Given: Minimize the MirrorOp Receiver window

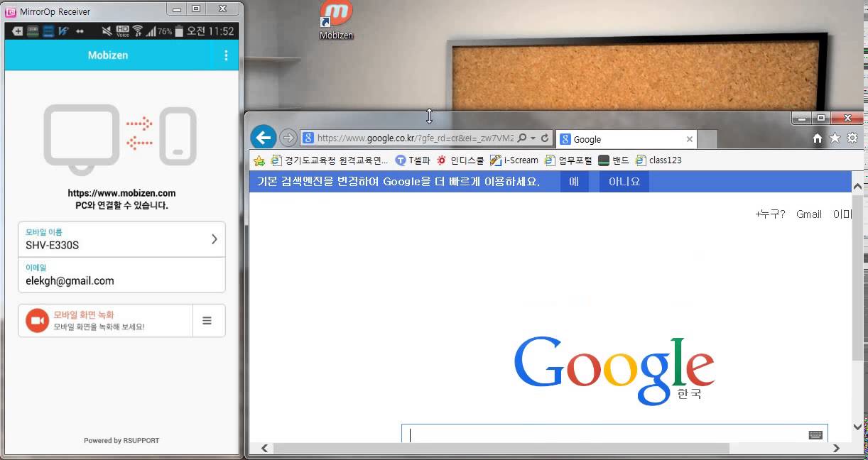Looking at the screenshot, I should 178,9.
